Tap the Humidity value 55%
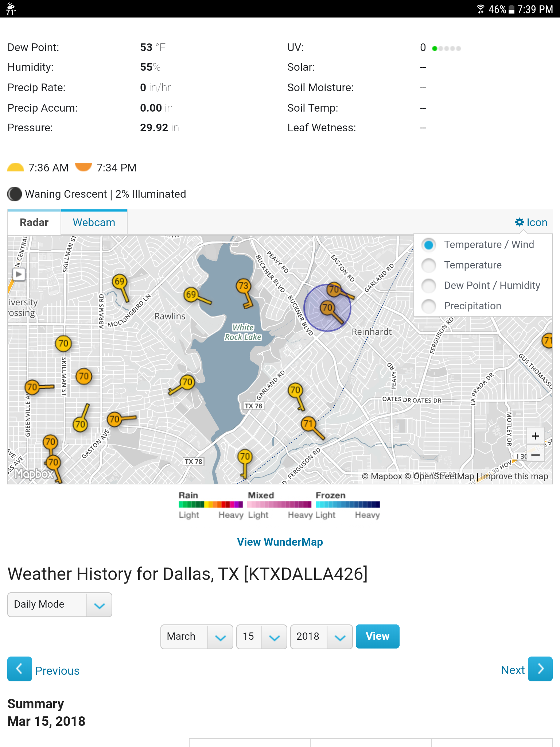The image size is (560, 747). tap(150, 67)
